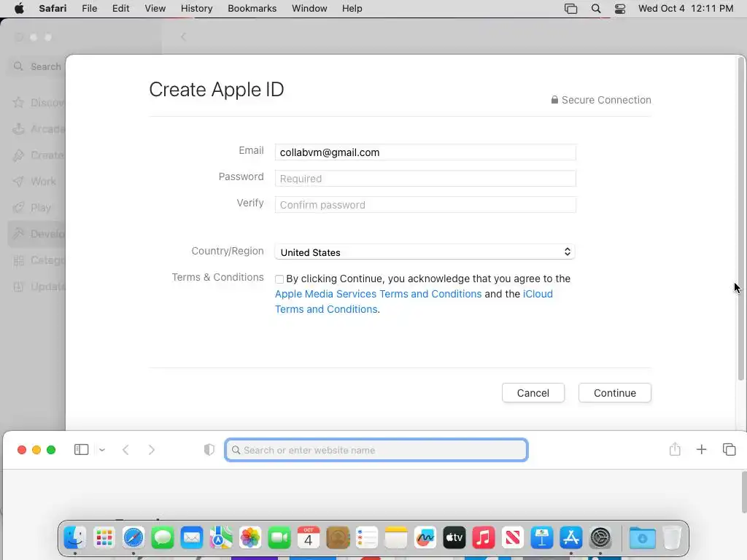Open Finder from the Dock
Viewport: 747px width, 560px height.
75,538
